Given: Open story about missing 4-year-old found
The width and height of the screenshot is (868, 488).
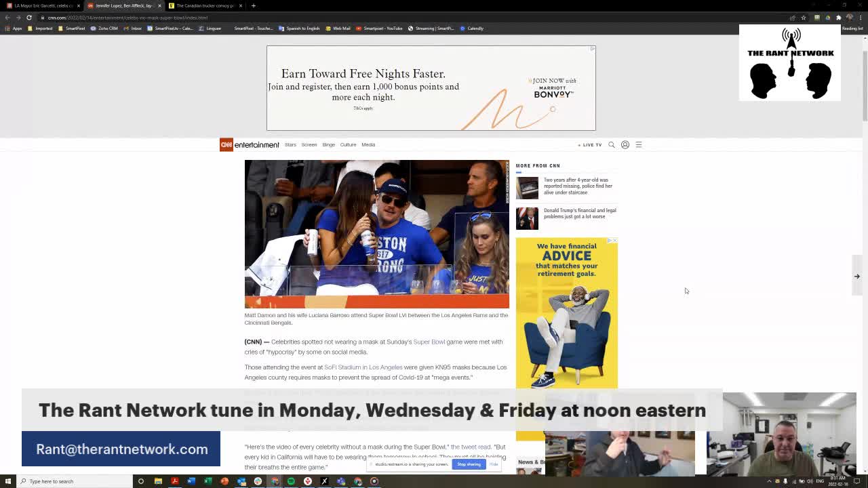Looking at the screenshot, I should [567, 186].
